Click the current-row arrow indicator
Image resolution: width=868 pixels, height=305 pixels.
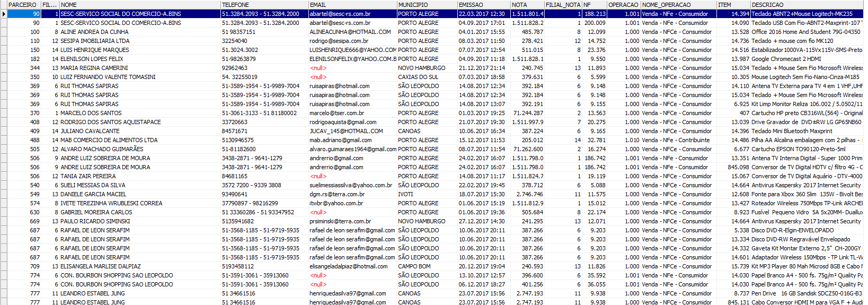(4, 14)
